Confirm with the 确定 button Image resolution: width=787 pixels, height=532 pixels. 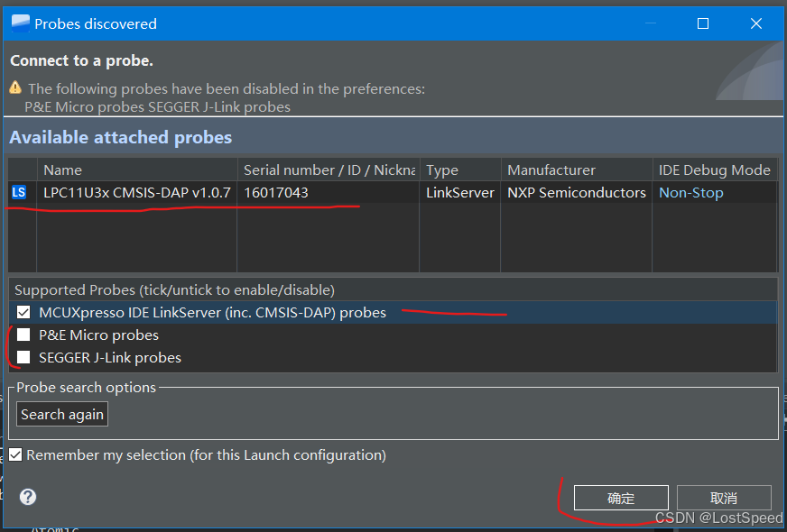pos(621,498)
